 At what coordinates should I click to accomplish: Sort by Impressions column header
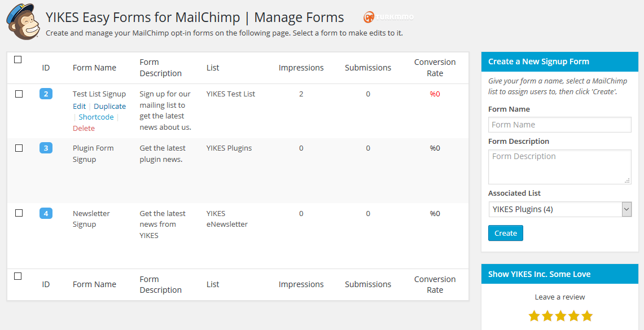coord(301,68)
